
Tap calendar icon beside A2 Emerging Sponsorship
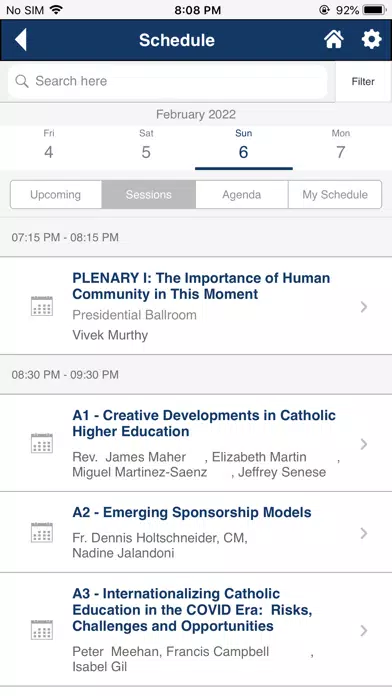click(42, 532)
